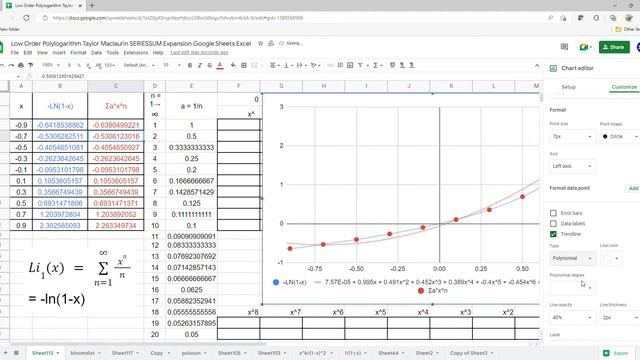Click the insert comment icon
640x360 pixels.
pyautogui.click(x=340, y=65)
